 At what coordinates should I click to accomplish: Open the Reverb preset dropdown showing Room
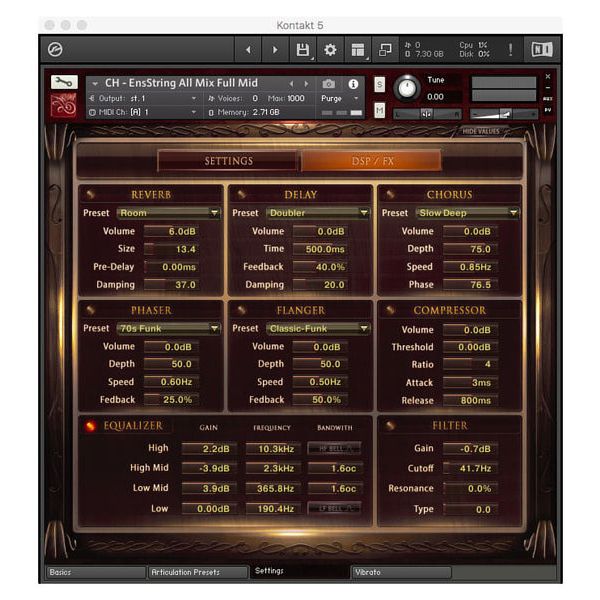click(168, 213)
